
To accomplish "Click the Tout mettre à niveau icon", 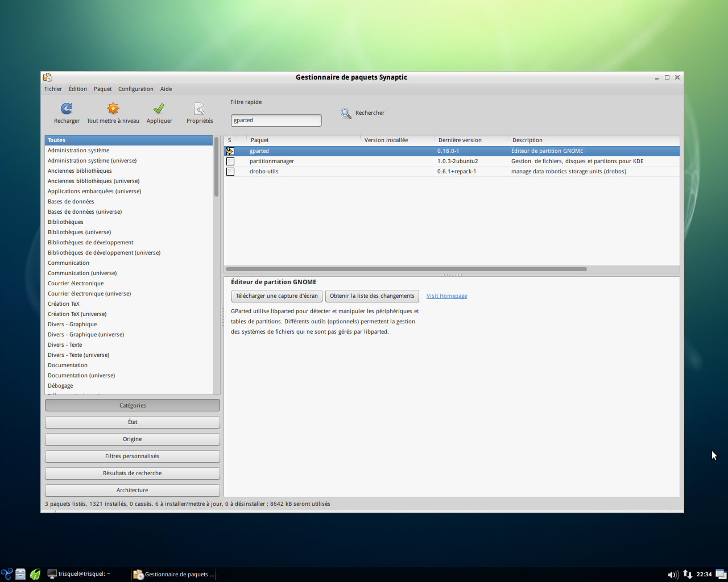I will click(x=113, y=108).
